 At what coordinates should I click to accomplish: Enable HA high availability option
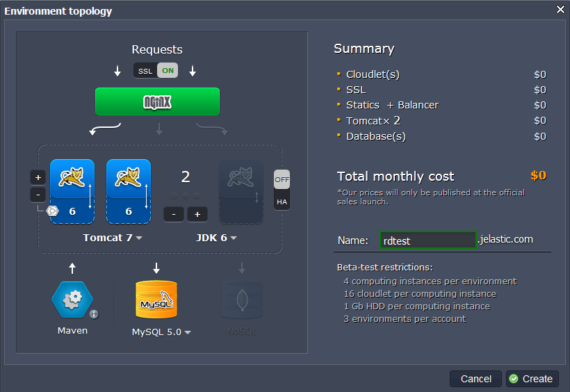coord(282,202)
